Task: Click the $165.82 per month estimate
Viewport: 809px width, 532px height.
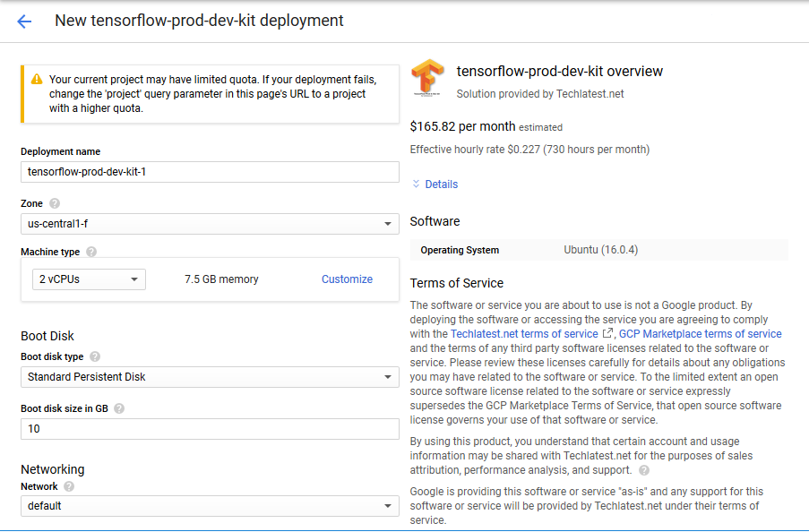Action: point(462,126)
